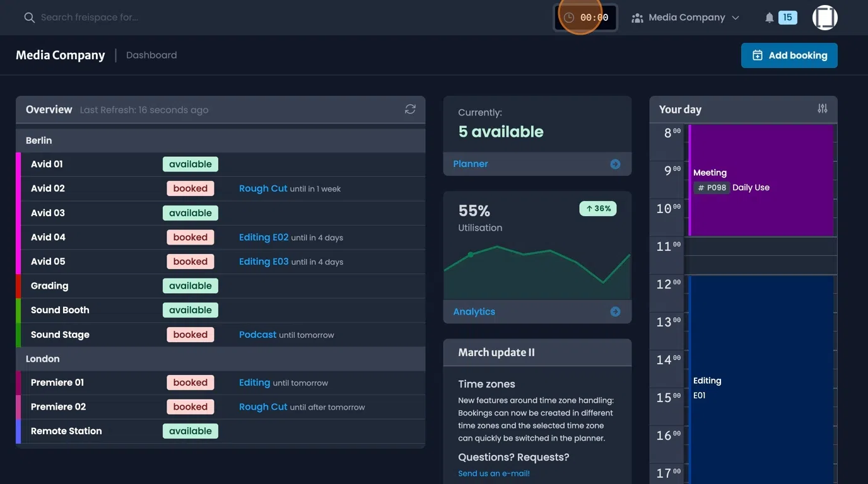The image size is (868, 484).
Task: Select the purple Meeting calendar event
Action: (x=762, y=180)
